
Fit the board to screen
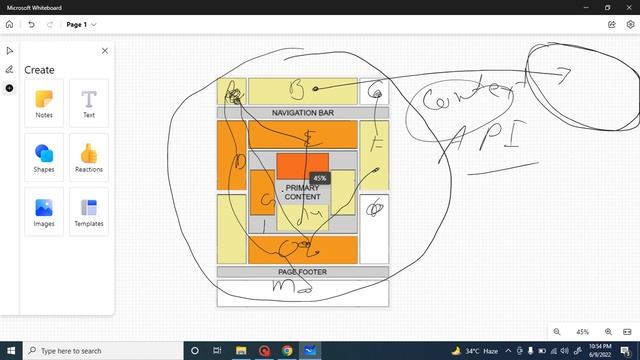click(627, 332)
